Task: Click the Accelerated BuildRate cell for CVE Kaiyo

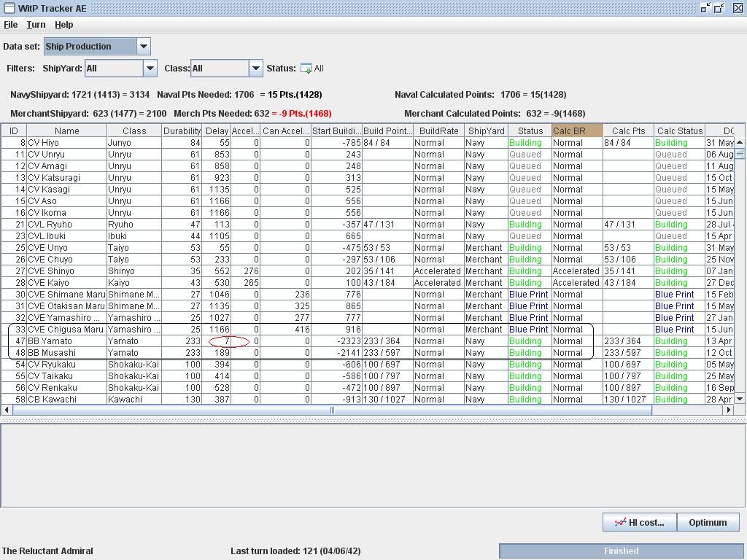Action: pyautogui.click(x=438, y=283)
